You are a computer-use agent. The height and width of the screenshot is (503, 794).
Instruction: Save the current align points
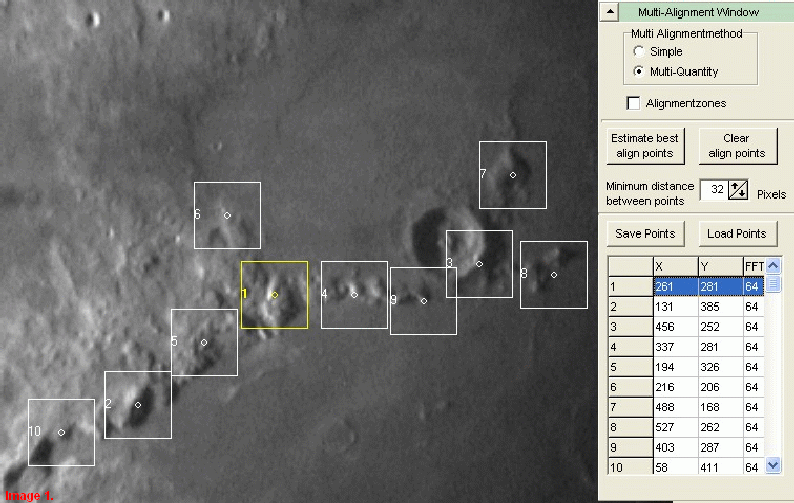pyautogui.click(x=645, y=234)
